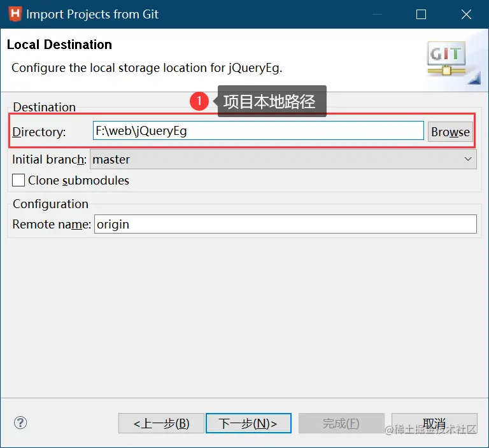This screenshot has height=448, width=489.
Task: Click the Browse button for directory
Action: [x=450, y=132]
